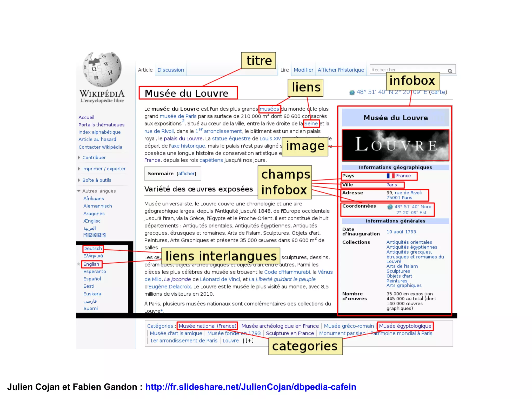Image resolution: width=532 pixels, height=399 pixels.
Task: Open the carte link beside coordinates
Action: pos(438,92)
